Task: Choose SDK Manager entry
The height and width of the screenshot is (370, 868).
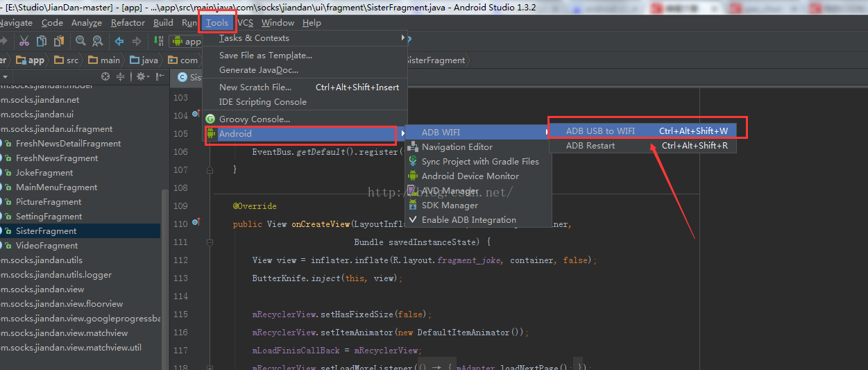Action: coord(477,205)
